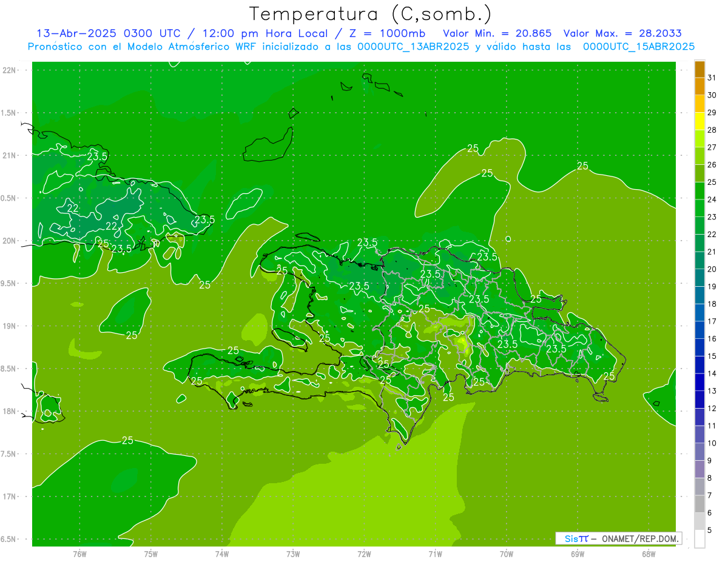This screenshot has height=562, width=728.
Task: Click the "74W" longitude axis label
Action: [x=222, y=554]
